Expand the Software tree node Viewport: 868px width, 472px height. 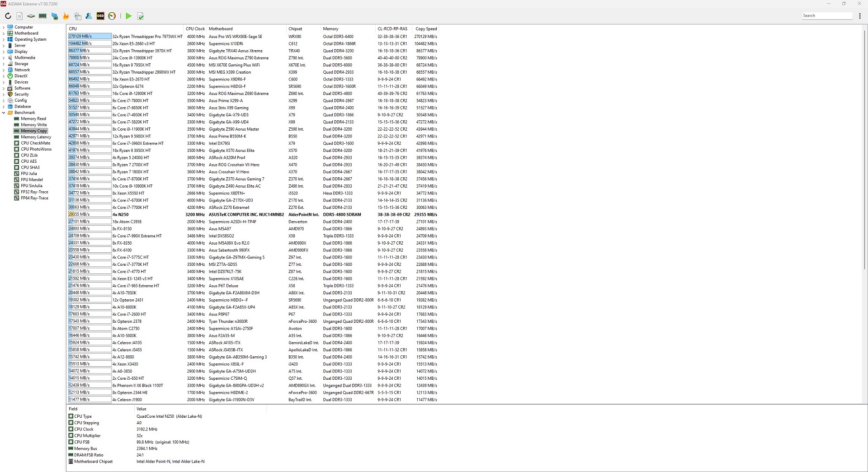pos(4,88)
